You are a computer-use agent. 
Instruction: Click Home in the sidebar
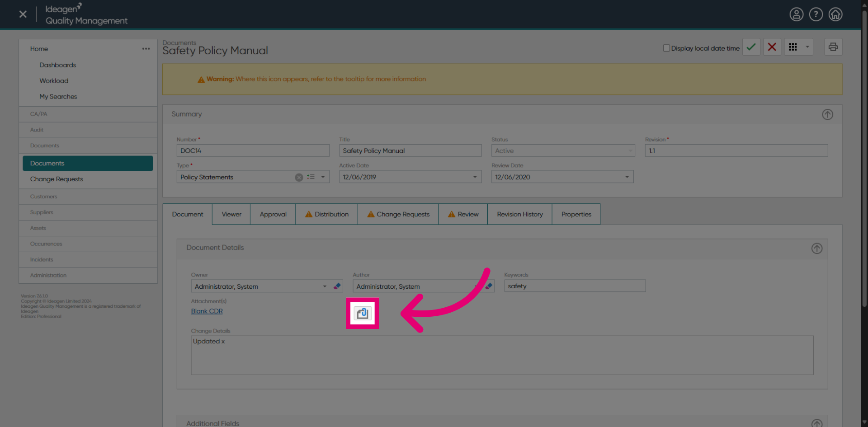click(39, 49)
